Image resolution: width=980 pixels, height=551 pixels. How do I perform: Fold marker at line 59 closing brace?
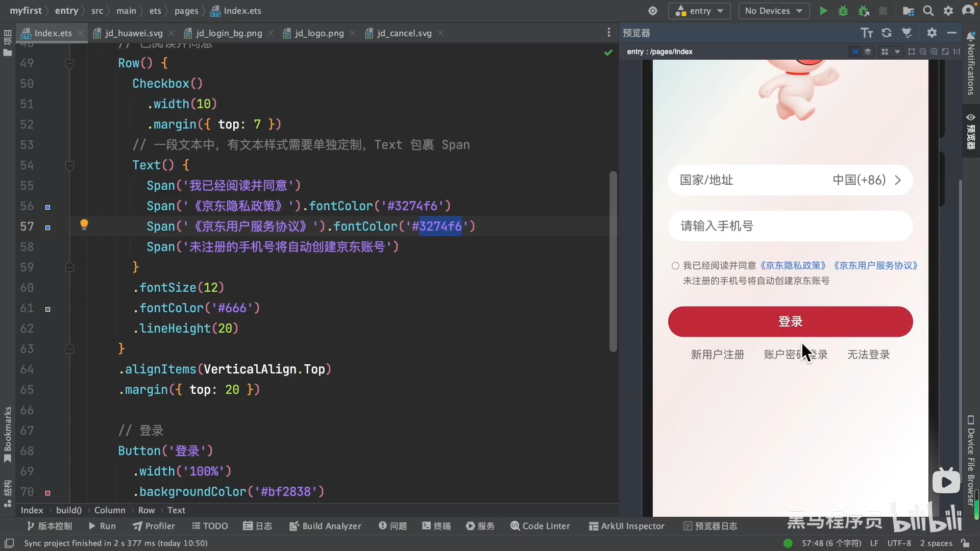click(x=70, y=267)
